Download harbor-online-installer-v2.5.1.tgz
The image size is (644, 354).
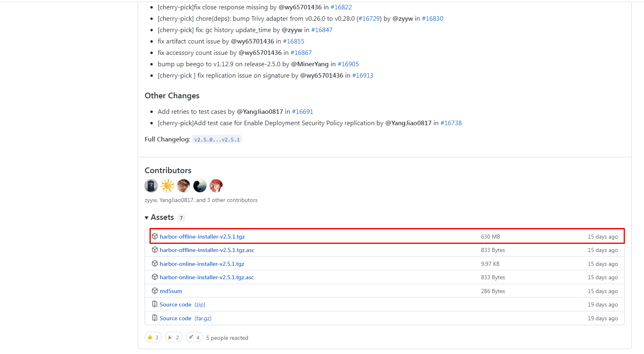point(202,264)
